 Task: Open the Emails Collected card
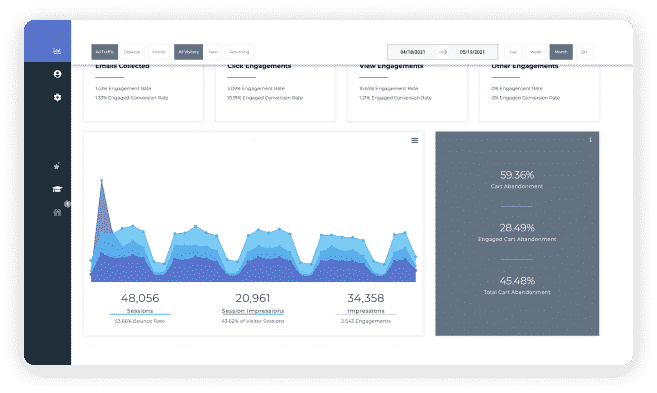[x=143, y=93]
